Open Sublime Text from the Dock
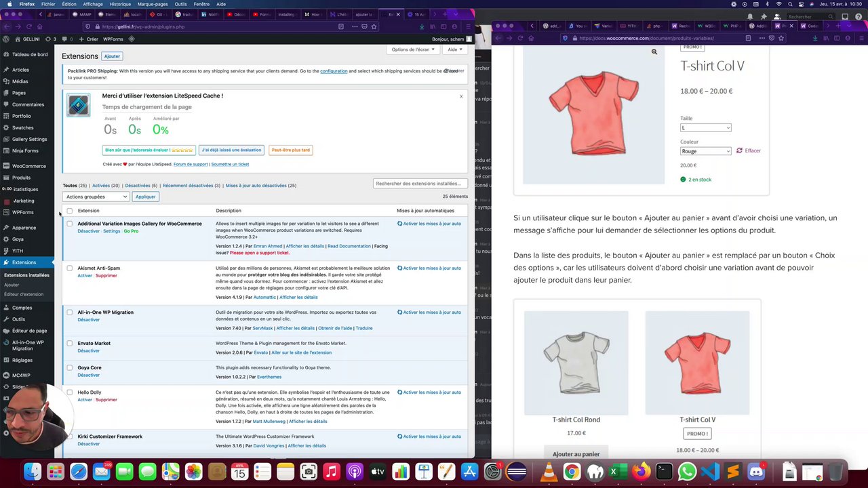The height and width of the screenshot is (488, 868). click(733, 472)
